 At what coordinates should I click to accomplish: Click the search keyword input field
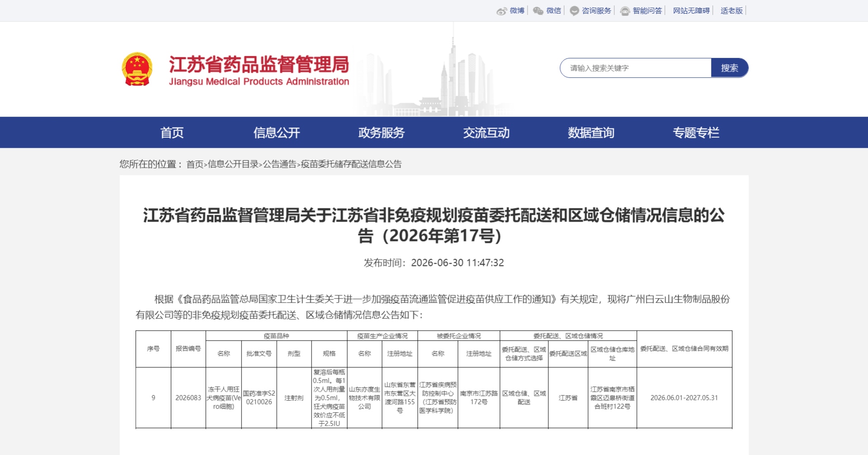coord(636,68)
